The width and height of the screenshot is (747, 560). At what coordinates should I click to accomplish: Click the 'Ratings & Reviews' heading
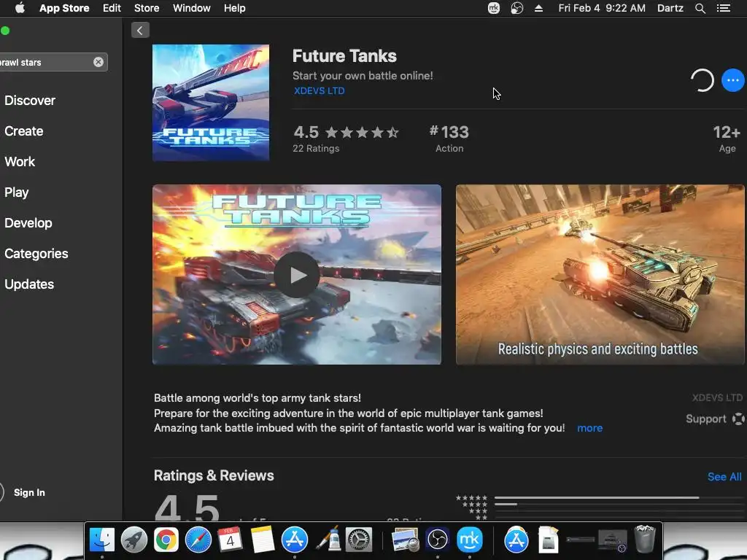click(214, 475)
